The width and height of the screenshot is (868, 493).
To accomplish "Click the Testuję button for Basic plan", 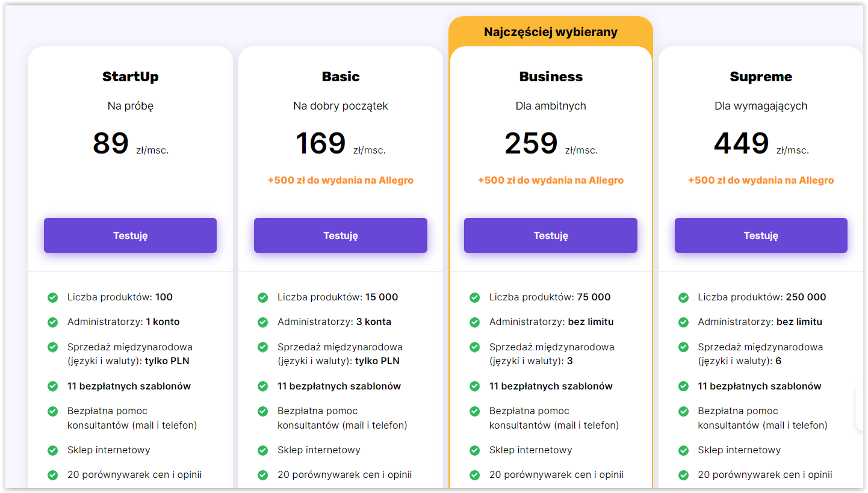I will pyautogui.click(x=341, y=235).
